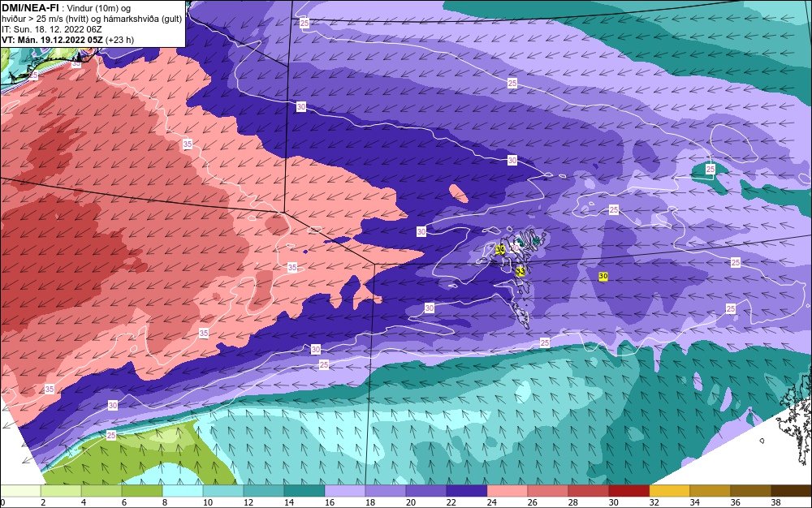This screenshot has width=812, height=508.
Task: Click the 6–8 m/s green legend swatch
Action: [x=142, y=491]
